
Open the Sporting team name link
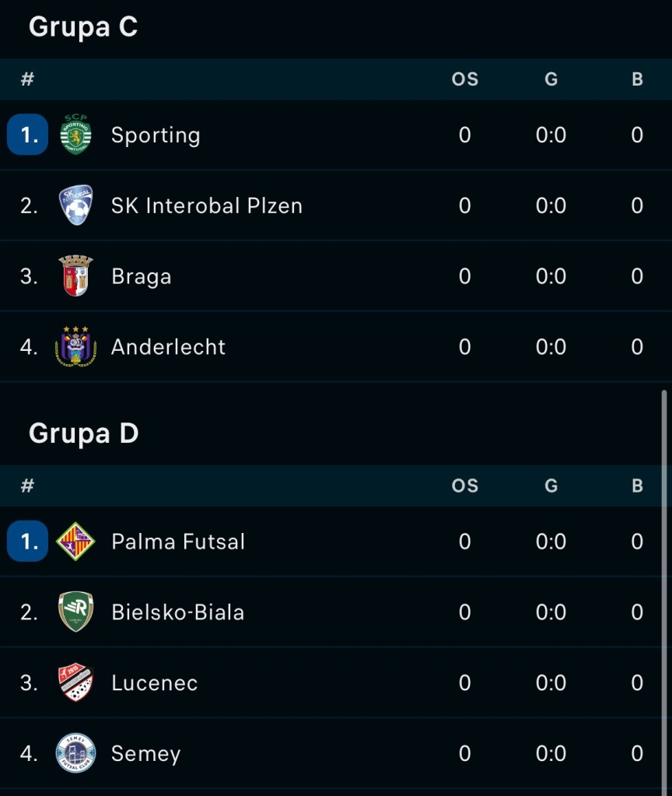[156, 135]
